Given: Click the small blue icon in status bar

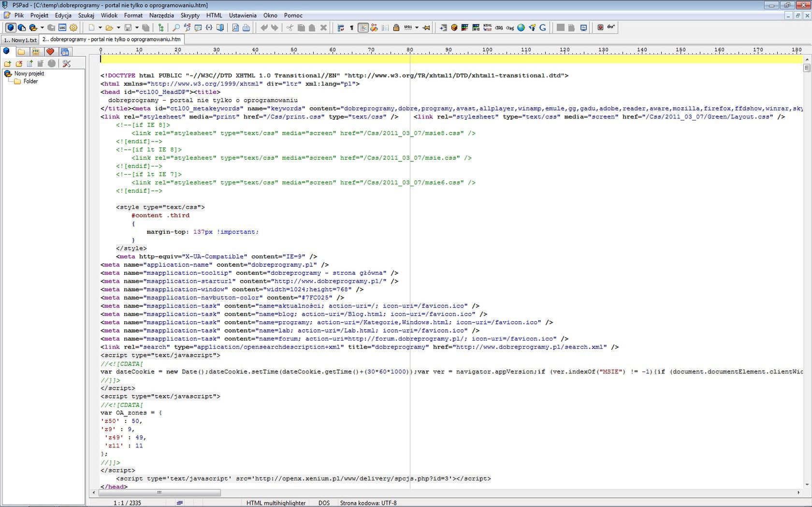Looking at the screenshot, I should [x=180, y=503].
